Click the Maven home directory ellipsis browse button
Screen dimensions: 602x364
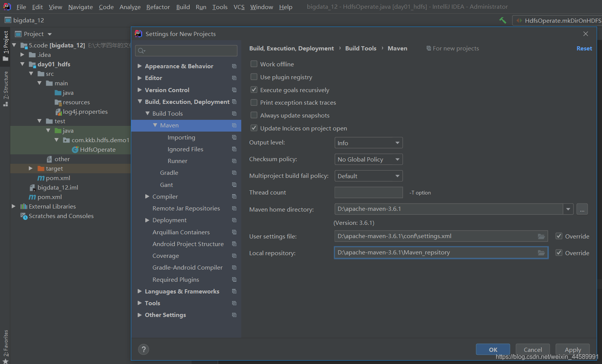tap(582, 209)
